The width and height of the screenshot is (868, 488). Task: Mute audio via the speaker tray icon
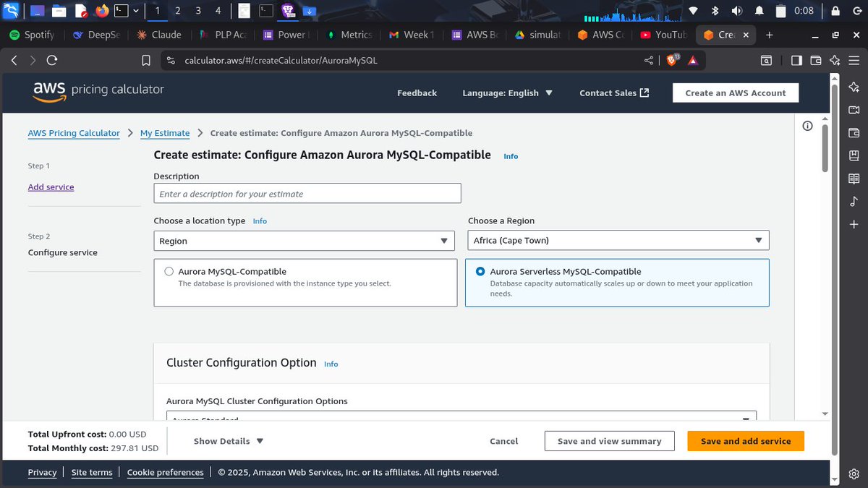736,10
